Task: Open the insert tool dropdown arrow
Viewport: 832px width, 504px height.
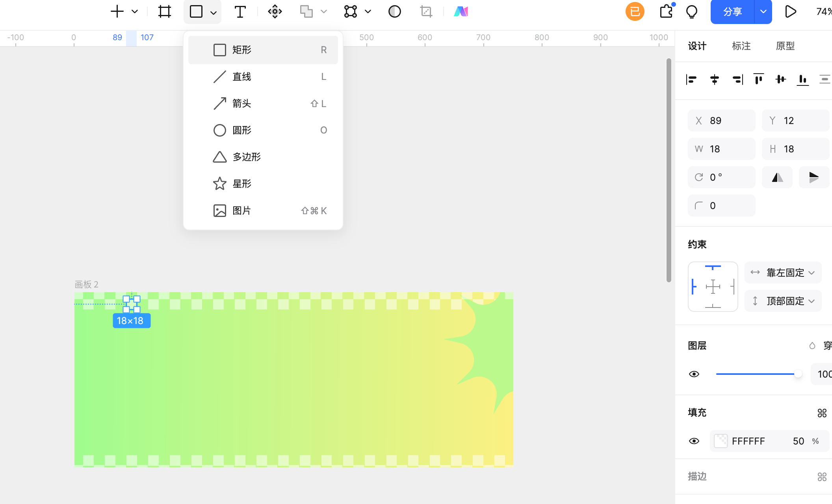Action: point(135,11)
